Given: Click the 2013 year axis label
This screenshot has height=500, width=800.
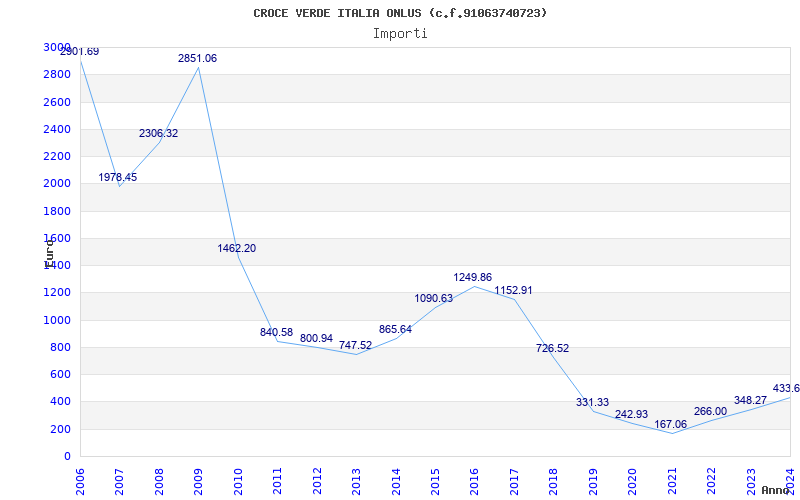Looking at the screenshot, I should pyautogui.click(x=356, y=481).
